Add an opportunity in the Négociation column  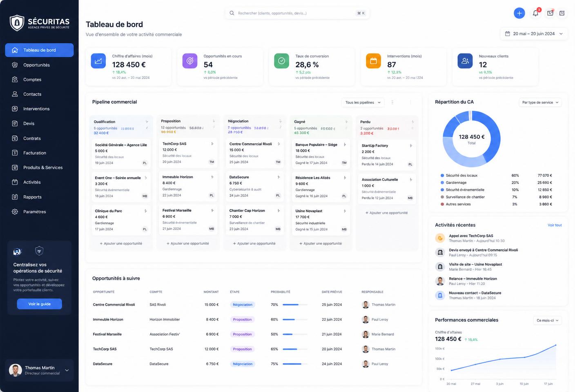(x=254, y=243)
